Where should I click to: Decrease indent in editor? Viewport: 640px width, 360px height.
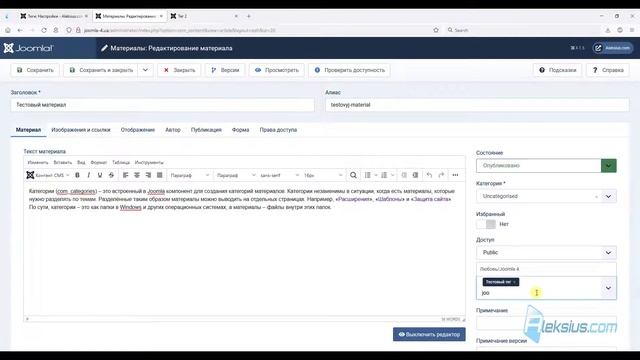(404, 175)
